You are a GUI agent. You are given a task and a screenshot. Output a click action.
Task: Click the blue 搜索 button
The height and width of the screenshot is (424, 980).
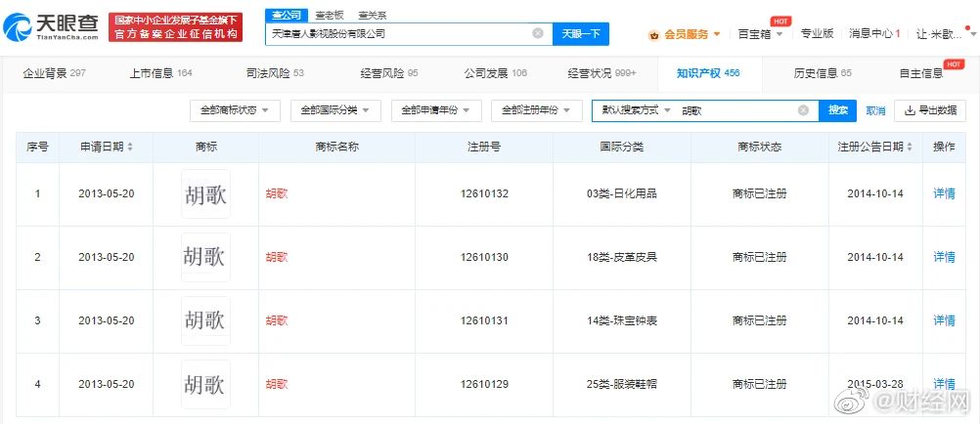coord(838,110)
